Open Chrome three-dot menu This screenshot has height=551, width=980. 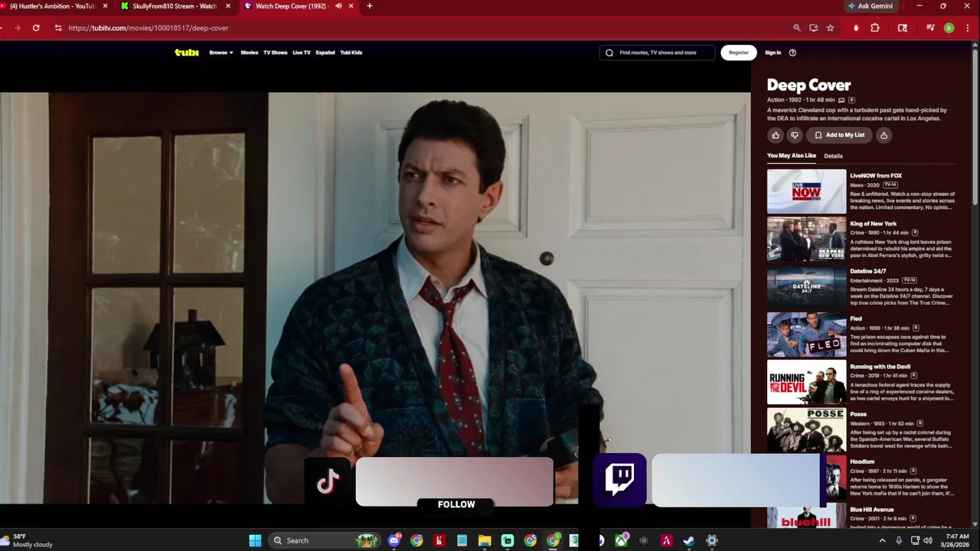[966, 28]
